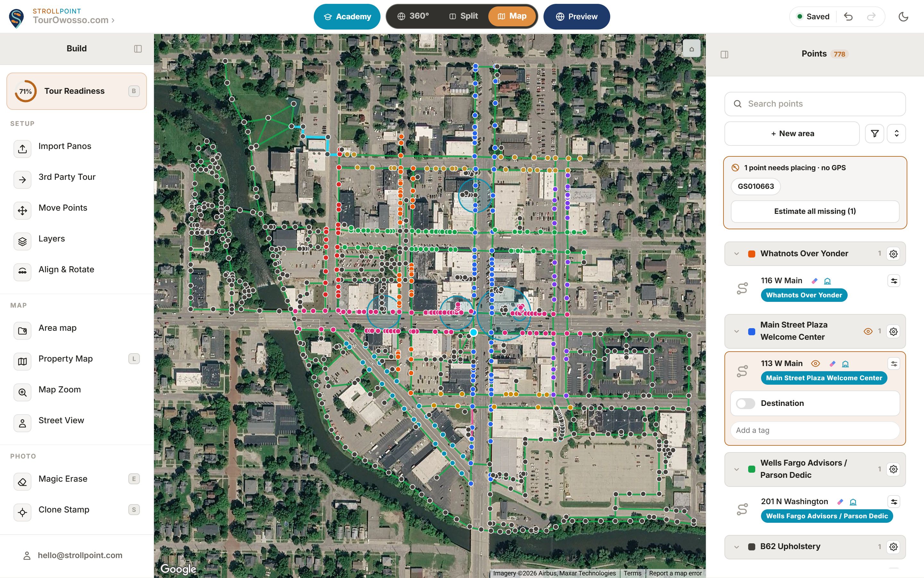Collapse Main Street Plaza Welcome Center area
924x578 pixels.
(737, 331)
